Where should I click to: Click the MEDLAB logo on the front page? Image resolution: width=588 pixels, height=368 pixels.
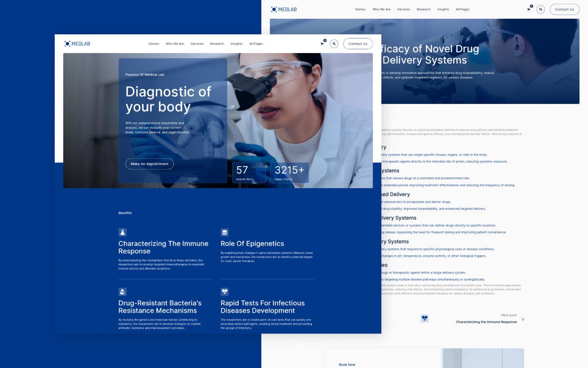tap(77, 43)
